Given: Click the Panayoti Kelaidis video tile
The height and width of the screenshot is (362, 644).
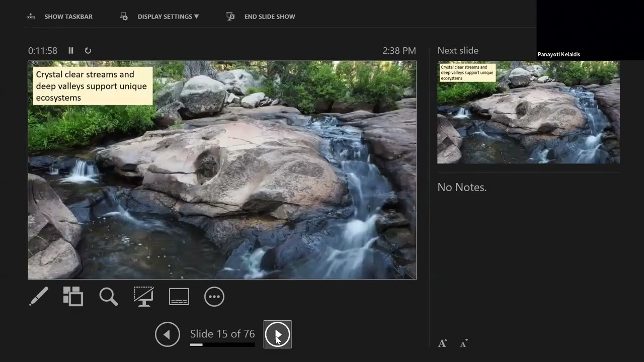Looking at the screenshot, I should tap(590, 30).
